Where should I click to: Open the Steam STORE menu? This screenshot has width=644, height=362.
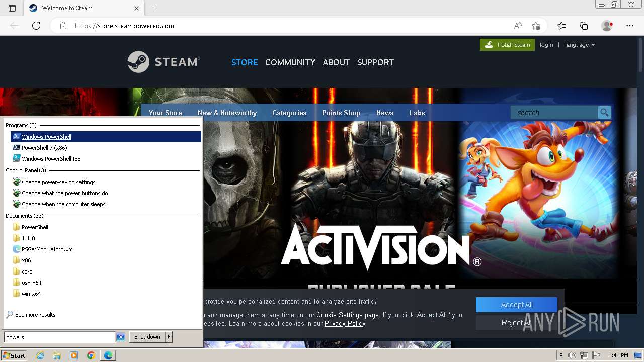pos(245,62)
